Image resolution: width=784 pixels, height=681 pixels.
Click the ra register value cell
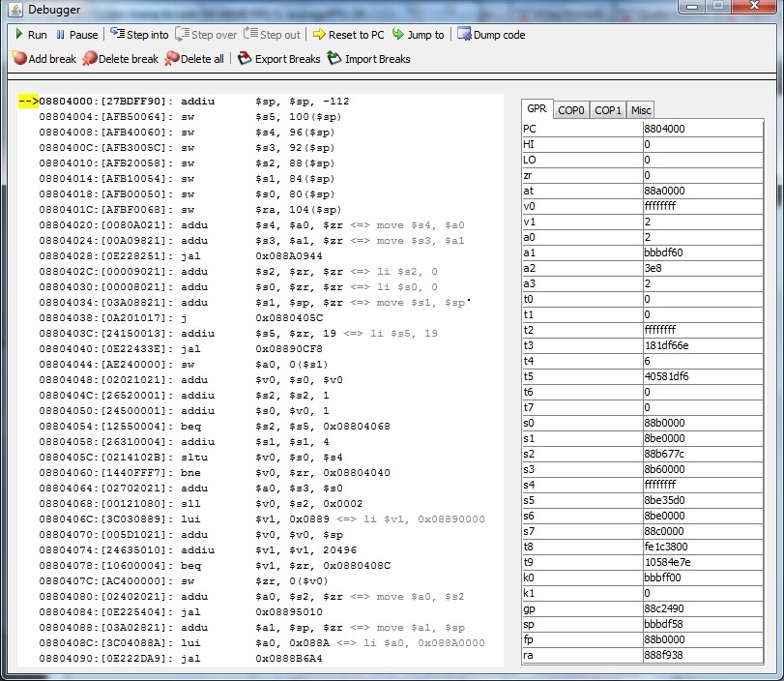tap(701, 656)
